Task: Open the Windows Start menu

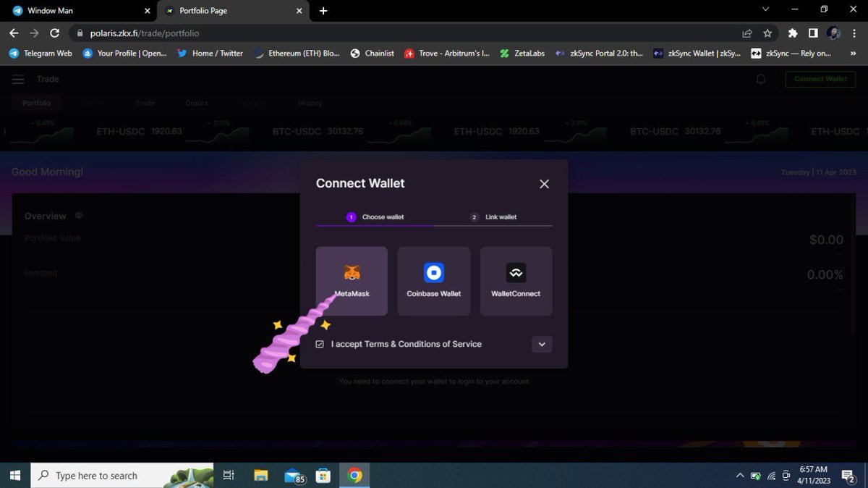Action: point(14,475)
